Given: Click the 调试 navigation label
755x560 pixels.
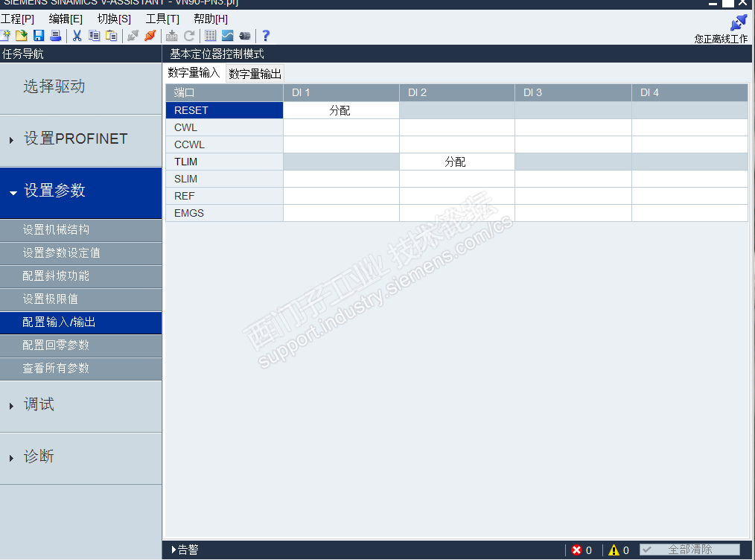Looking at the screenshot, I should click(39, 404).
